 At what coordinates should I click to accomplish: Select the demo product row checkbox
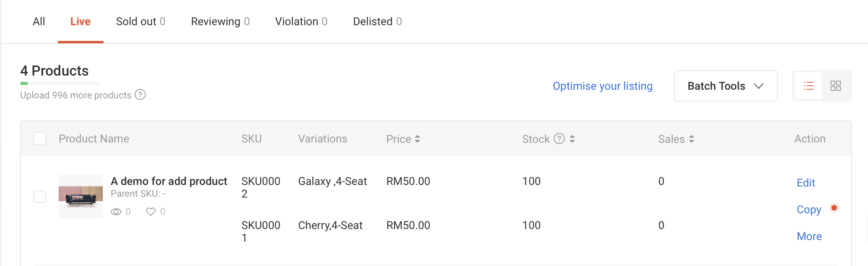tap(40, 197)
